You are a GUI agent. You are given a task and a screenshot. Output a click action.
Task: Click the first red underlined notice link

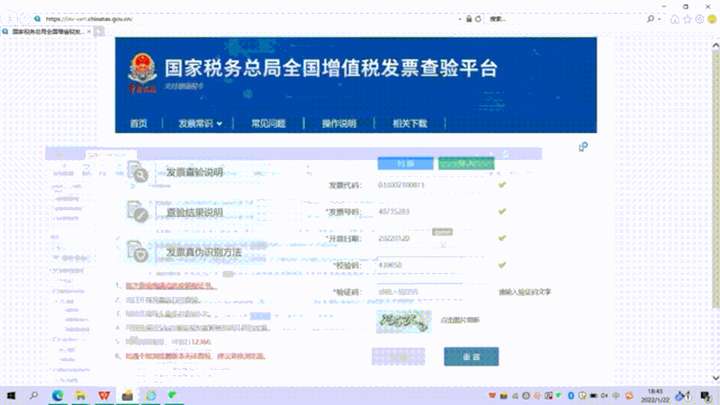170,286
